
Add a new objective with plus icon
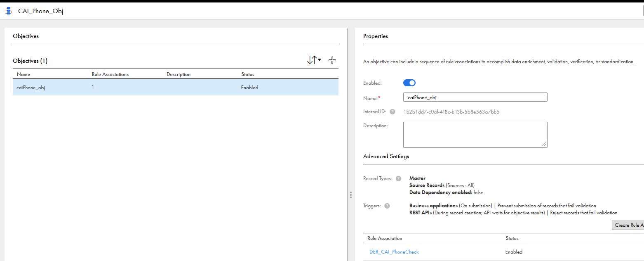[332, 60]
